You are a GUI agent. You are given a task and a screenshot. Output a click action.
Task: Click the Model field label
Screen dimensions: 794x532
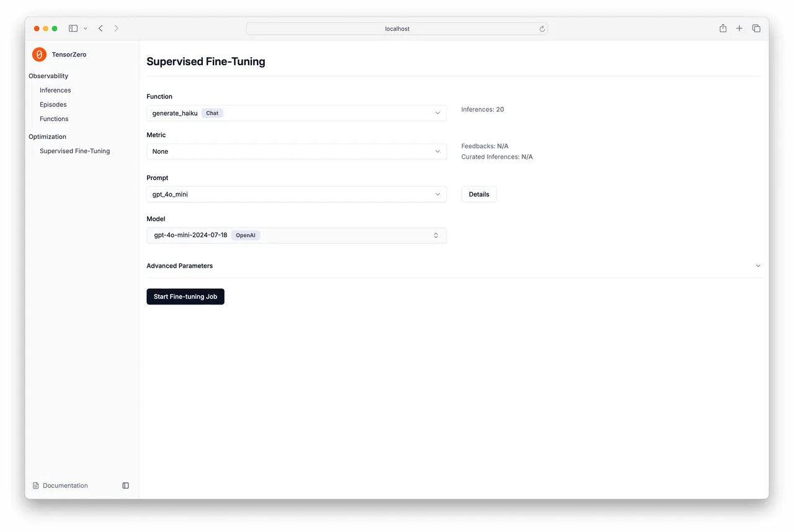156,219
